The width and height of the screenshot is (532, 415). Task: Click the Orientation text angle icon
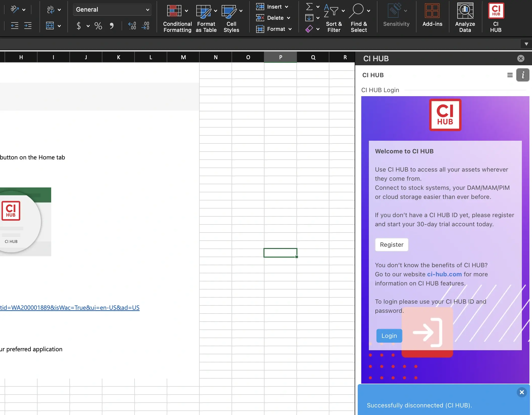tap(15, 10)
